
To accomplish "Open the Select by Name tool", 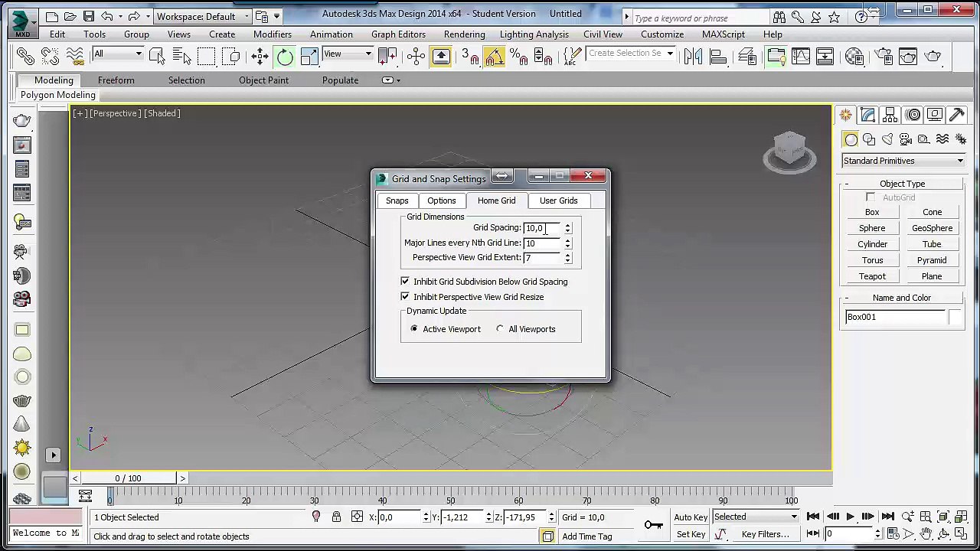I will 181,56.
